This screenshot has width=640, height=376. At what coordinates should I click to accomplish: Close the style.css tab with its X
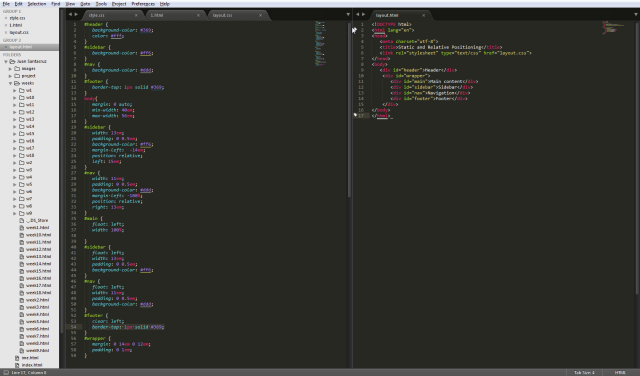click(x=136, y=15)
